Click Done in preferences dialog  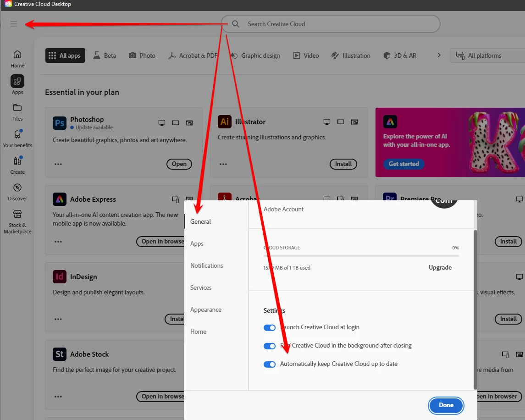pos(446,405)
